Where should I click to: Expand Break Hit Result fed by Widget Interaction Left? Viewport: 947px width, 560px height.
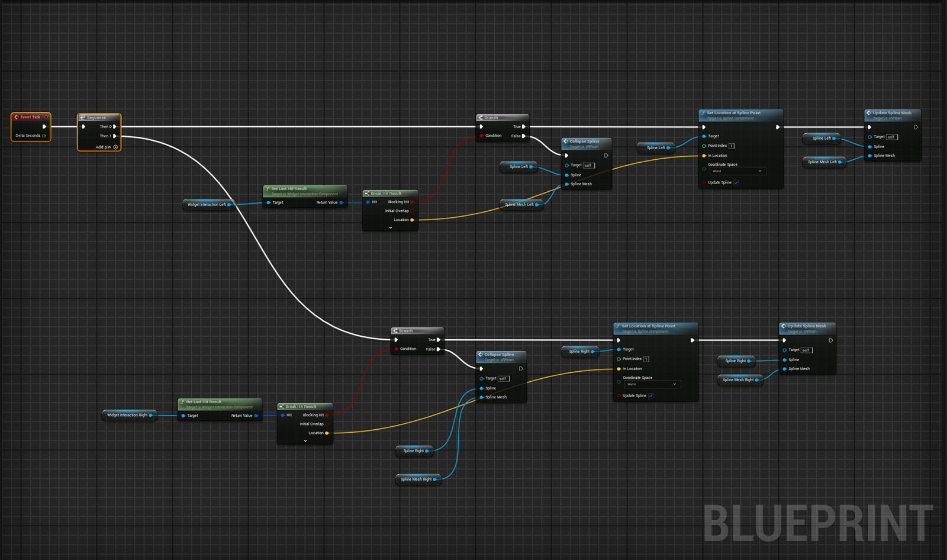point(391,228)
